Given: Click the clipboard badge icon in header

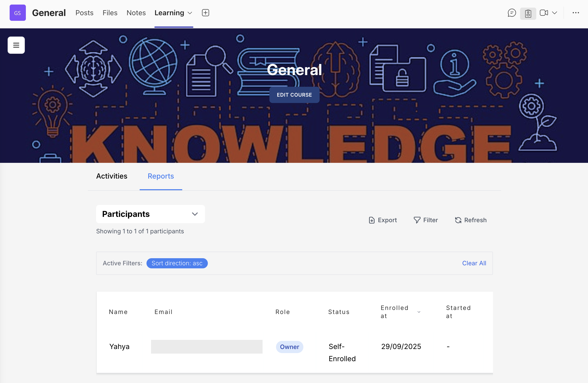Looking at the screenshot, I should [528, 13].
